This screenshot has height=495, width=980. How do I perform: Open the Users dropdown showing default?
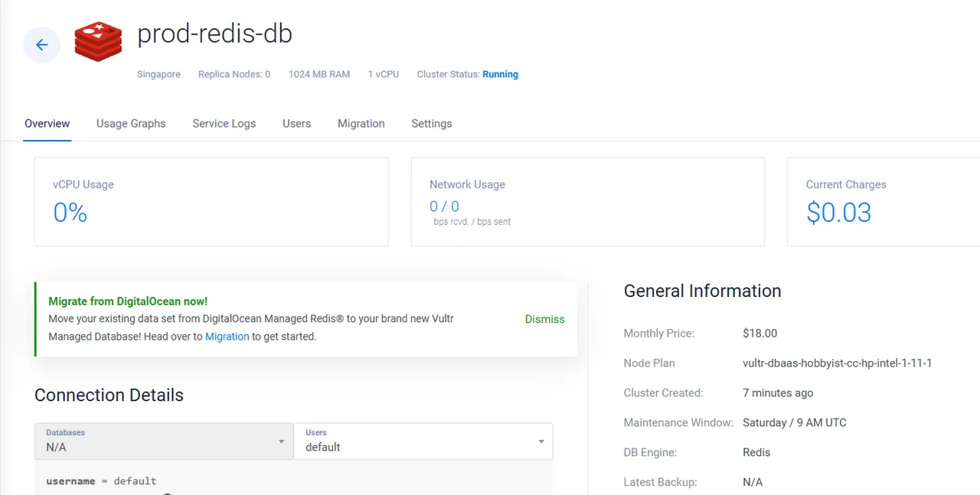click(x=423, y=441)
